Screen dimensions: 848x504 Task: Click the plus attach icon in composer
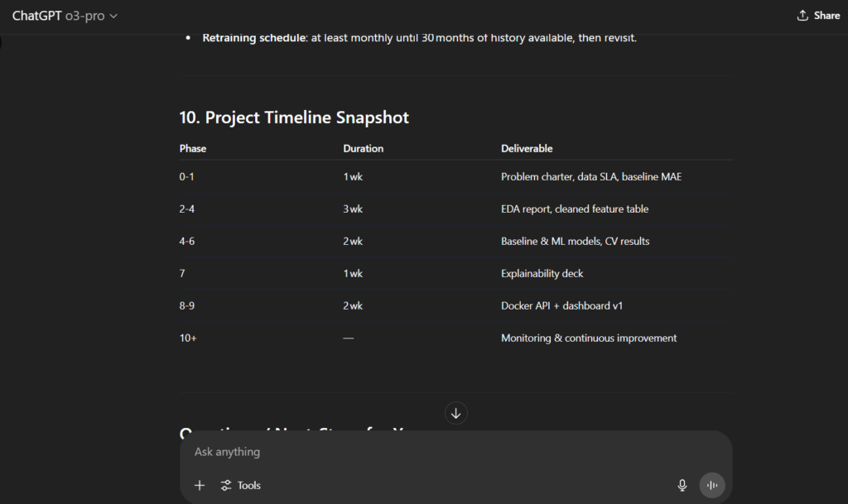tap(200, 486)
